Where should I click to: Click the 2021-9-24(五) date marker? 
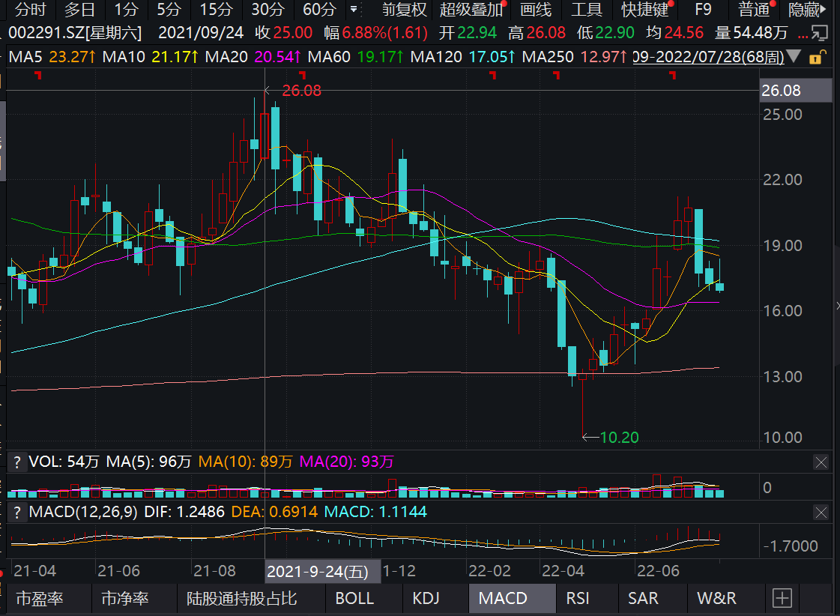[322, 572]
